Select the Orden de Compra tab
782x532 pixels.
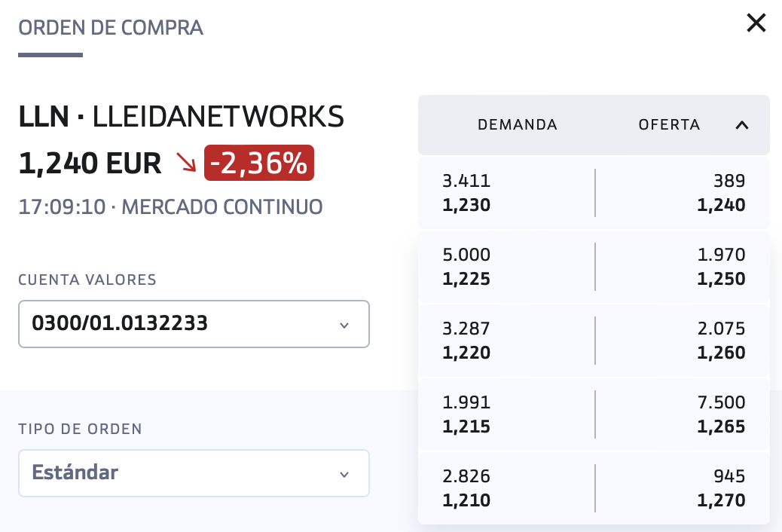(x=111, y=28)
